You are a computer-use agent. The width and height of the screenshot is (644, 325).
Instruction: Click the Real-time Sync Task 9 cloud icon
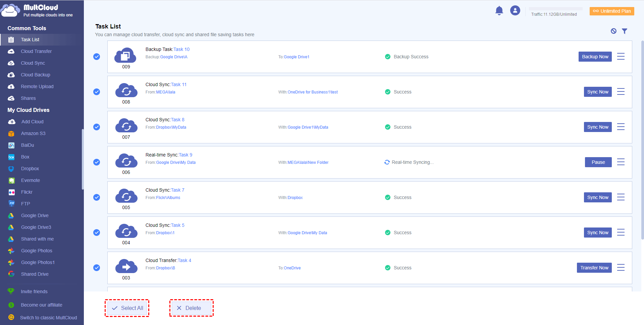pos(126,161)
